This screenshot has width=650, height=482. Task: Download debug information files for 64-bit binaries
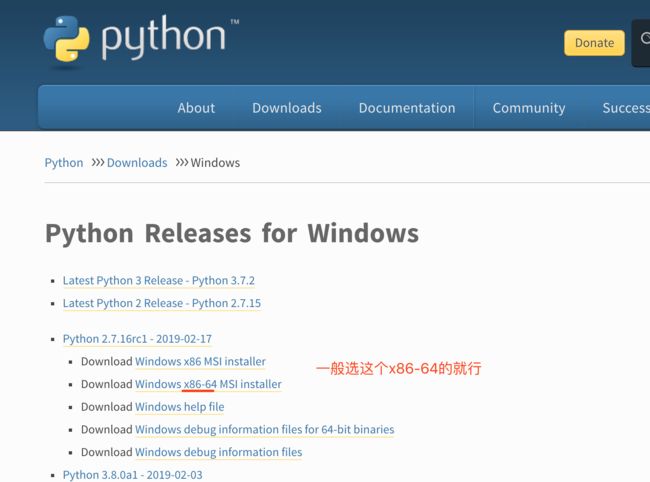[264, 429]
